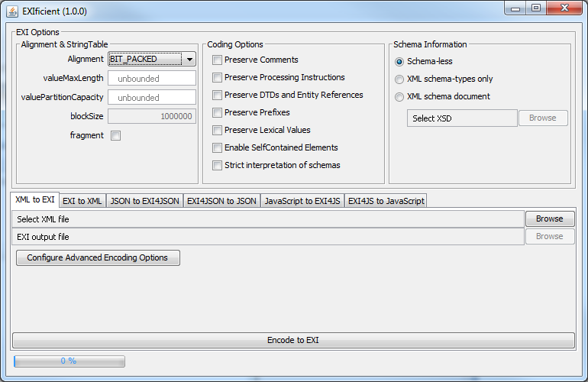Screen dimensions: 588x382
Task: Minimize the EXIficient window
Action: click(515, 8)
